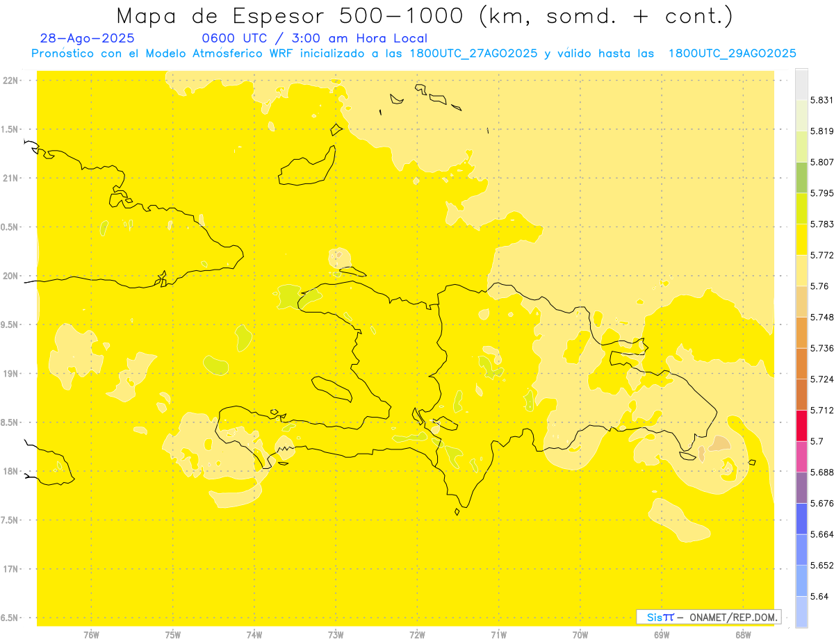
Task: Click the "Sistt - ONAMET/REP.DOM." credit box
Action: click(x=709, y=617)
